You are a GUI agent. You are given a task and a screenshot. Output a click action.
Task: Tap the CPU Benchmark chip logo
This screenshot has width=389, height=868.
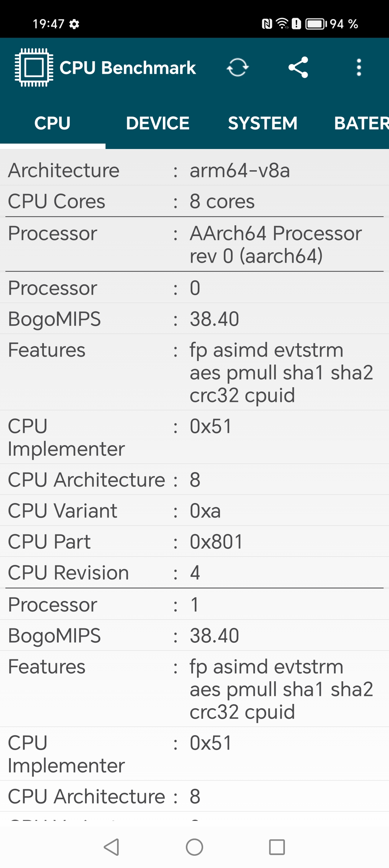click(x=34, y=68)
